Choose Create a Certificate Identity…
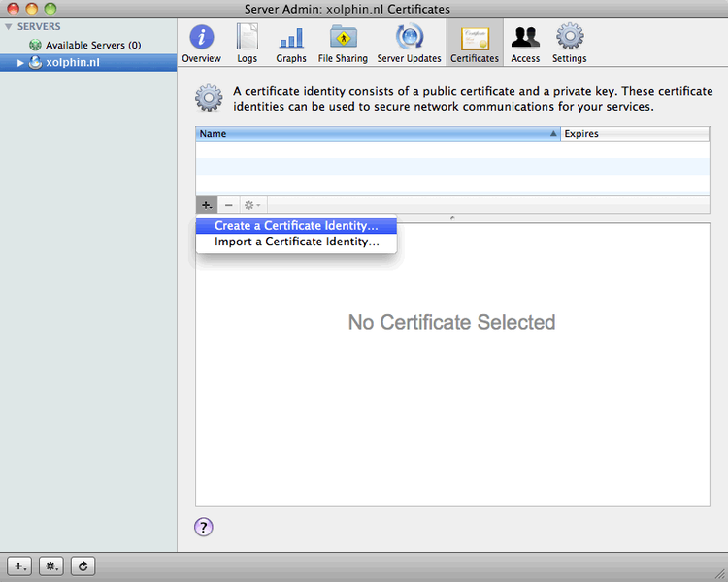 (x=296, y=226)
